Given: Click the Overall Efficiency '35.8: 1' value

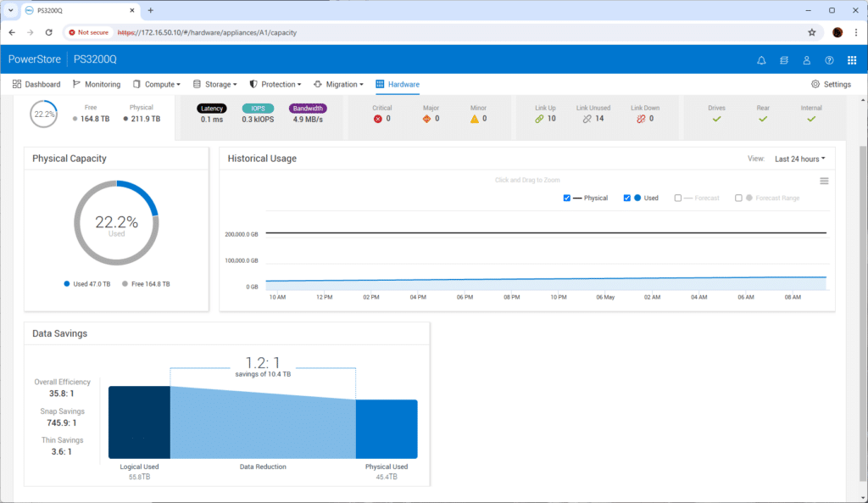Looking at the screenshot, I should (61, 394).
